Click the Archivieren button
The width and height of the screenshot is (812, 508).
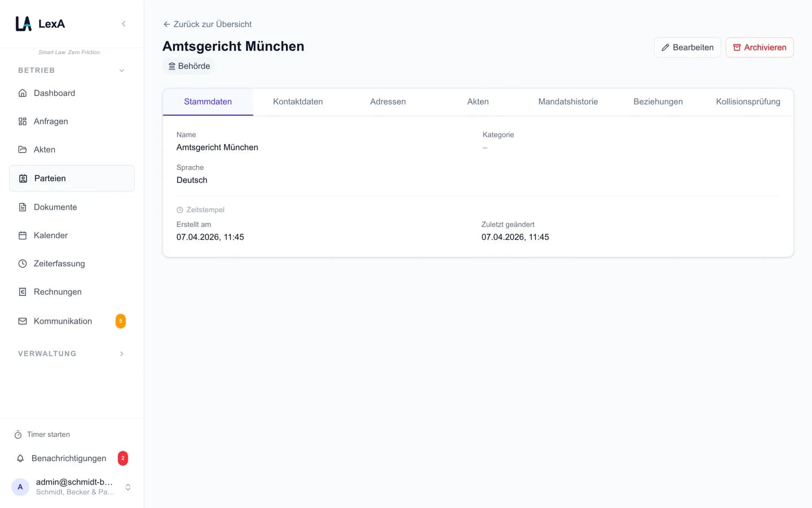[760, 47]
